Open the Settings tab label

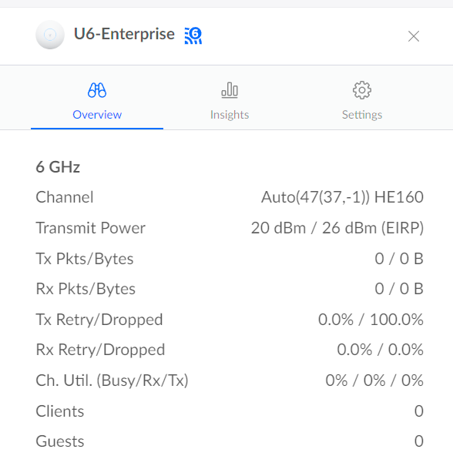362,115
